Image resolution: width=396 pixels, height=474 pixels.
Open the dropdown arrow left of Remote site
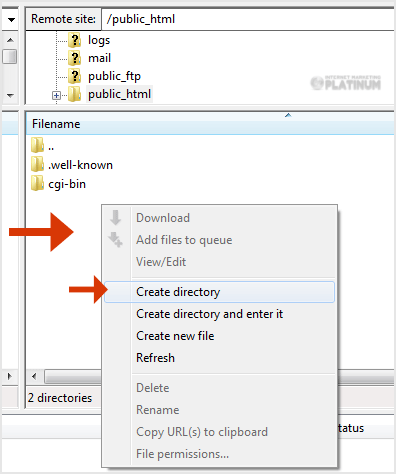pyautogui.click(x=11, y=20)
